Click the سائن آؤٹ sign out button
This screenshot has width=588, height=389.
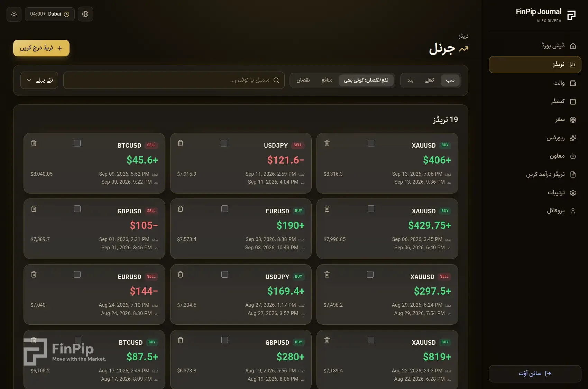point(535,374)
